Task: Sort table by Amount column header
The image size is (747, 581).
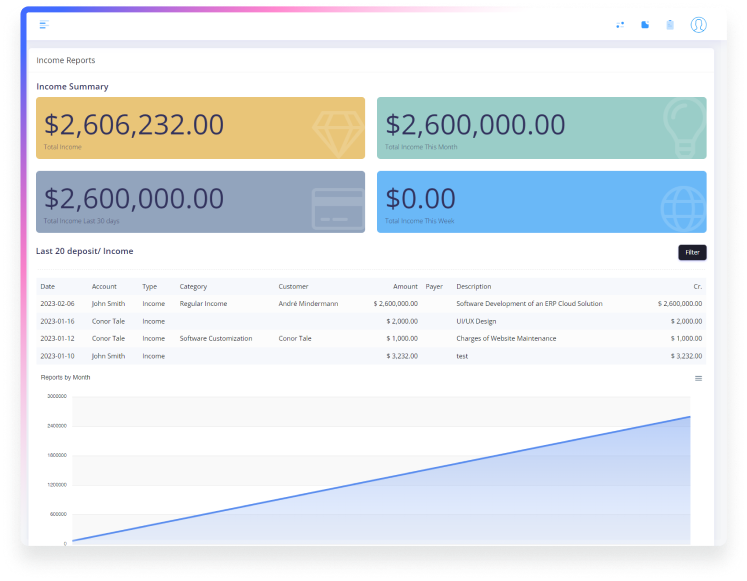Action: (405, 287)
